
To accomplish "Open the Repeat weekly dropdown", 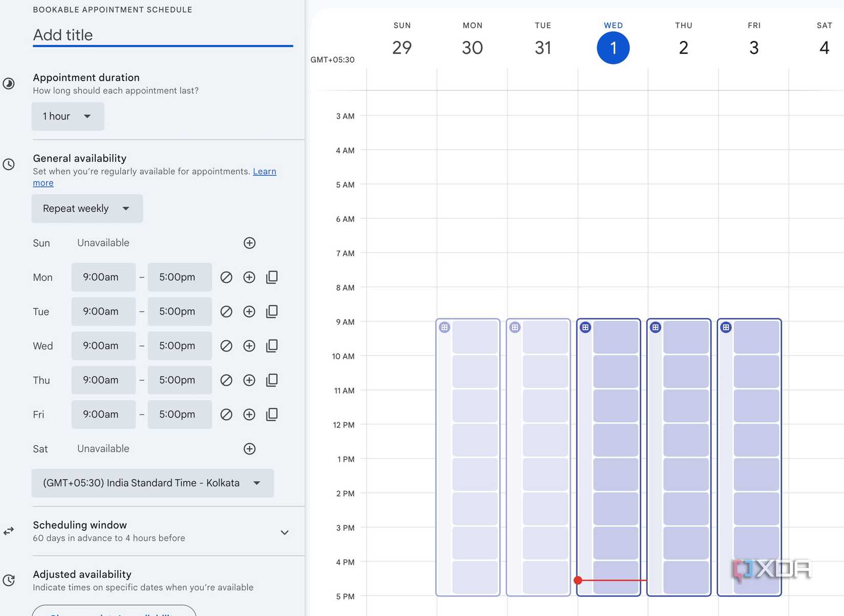I will pos(86,209).
